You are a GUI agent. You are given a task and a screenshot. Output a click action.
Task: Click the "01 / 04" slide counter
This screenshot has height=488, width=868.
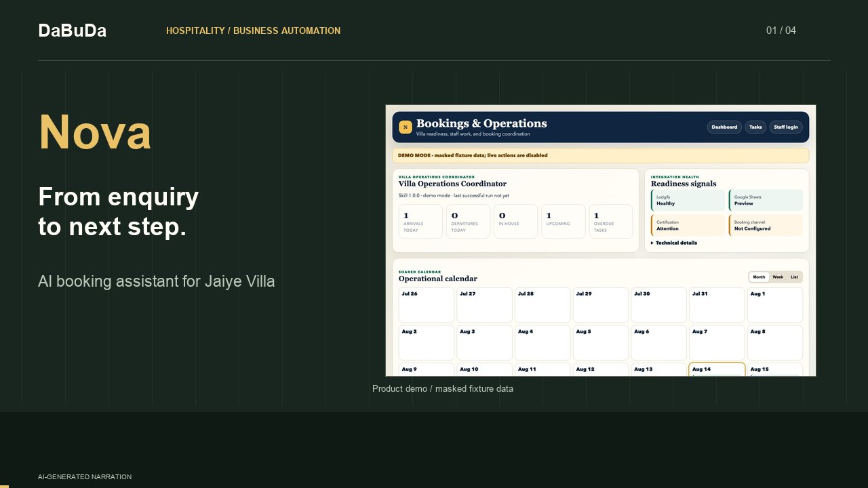(x=781, y=30)
